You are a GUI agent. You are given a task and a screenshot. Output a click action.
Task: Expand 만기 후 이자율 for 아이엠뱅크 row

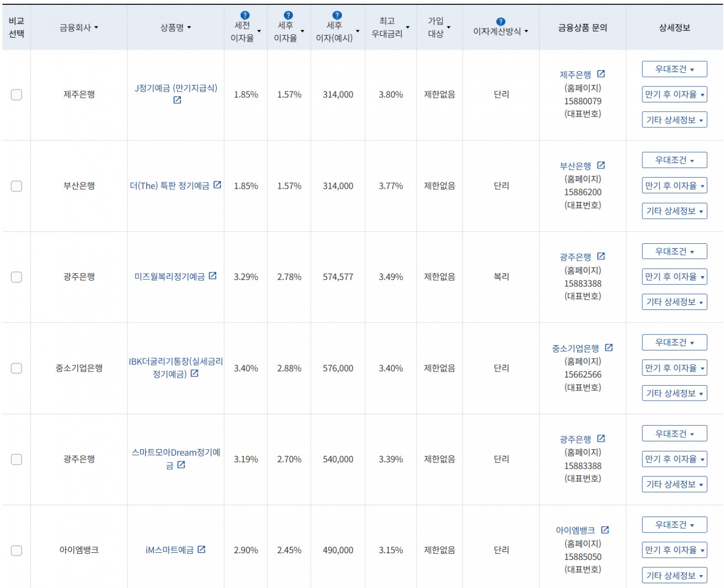pos(674,550)
